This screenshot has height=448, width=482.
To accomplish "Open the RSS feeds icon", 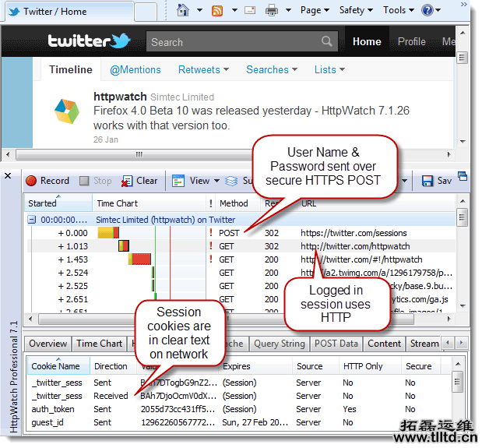I will tap(218, 10).
